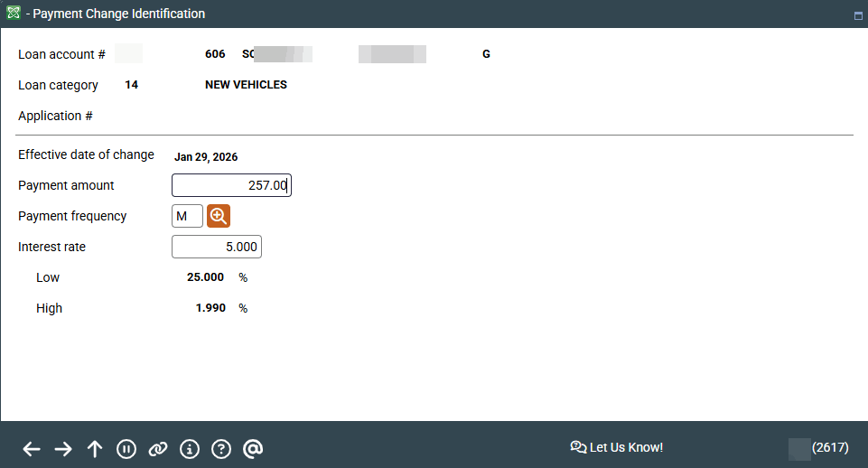Open help with the question mark icon
The image size is (868, 468).
pyautogui.click(x=221, y=449)
